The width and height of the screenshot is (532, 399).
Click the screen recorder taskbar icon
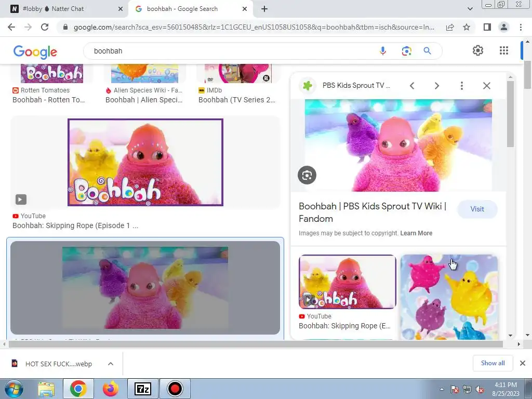coord(175,389)
